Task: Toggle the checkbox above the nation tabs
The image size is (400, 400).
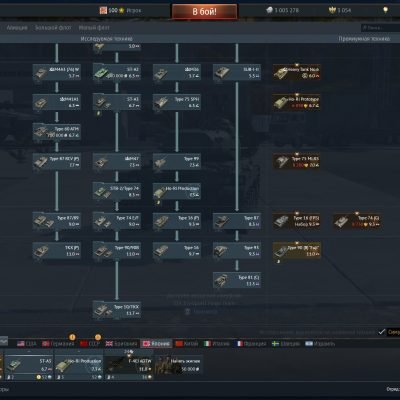Action: pyautogui.click(x=382, y=332)
